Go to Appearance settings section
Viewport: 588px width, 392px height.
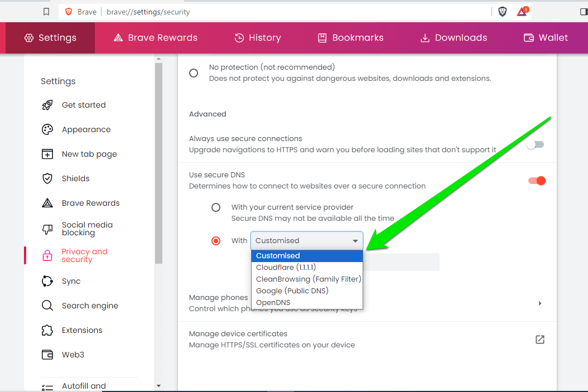click(x=86, y=130)
